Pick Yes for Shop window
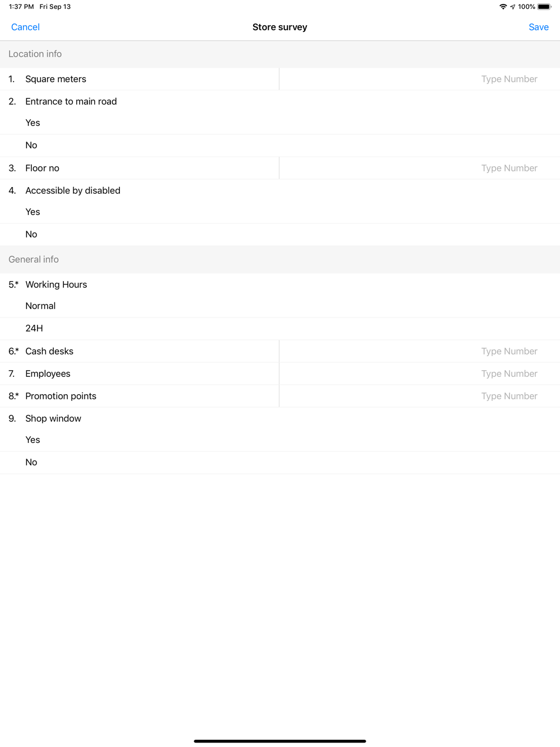The image size is (560, 747). point(280,440)
